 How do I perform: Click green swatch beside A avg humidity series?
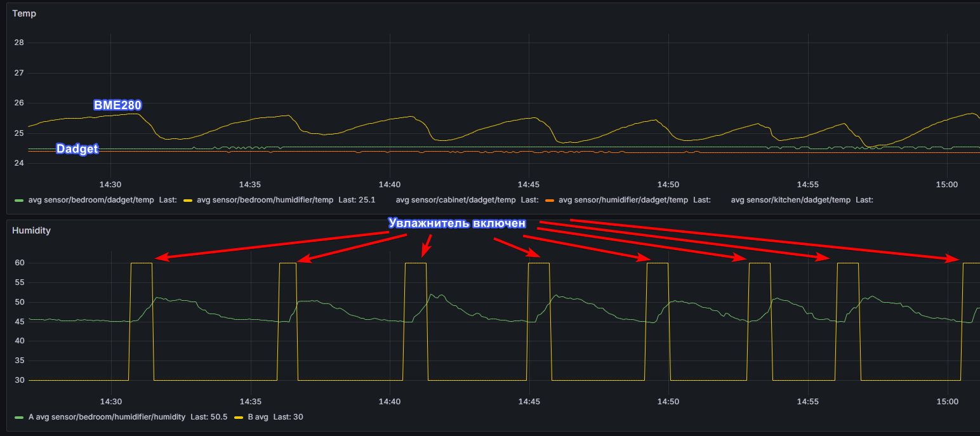click(19, 417)
